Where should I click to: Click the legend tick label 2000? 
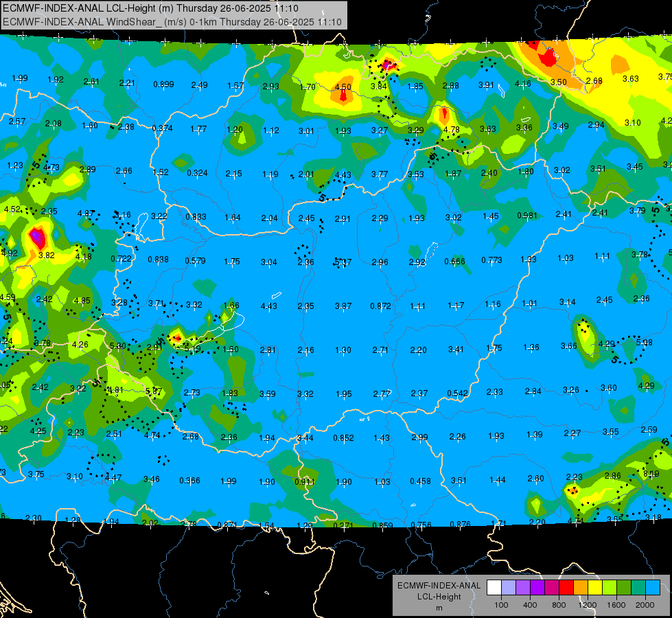point(645,605)
